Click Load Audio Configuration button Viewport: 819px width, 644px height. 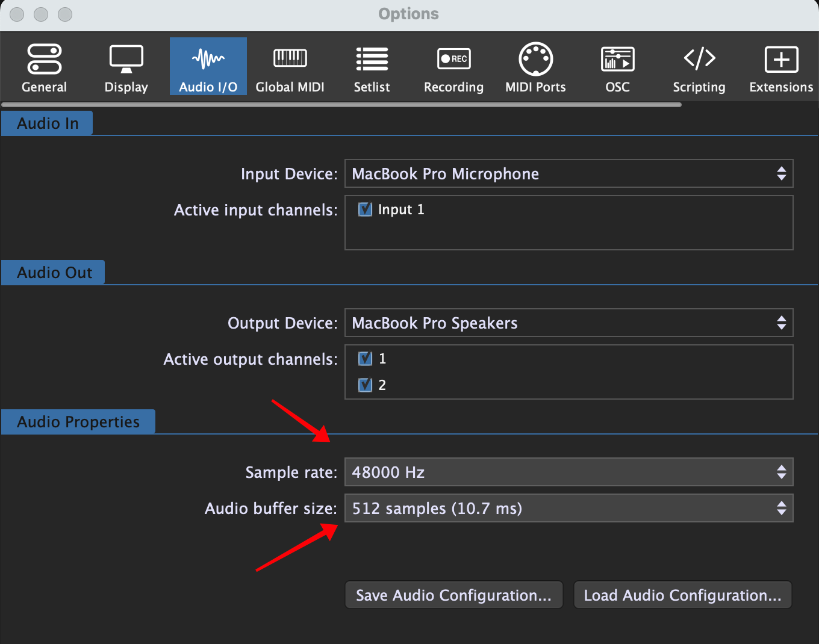(682, 595)
